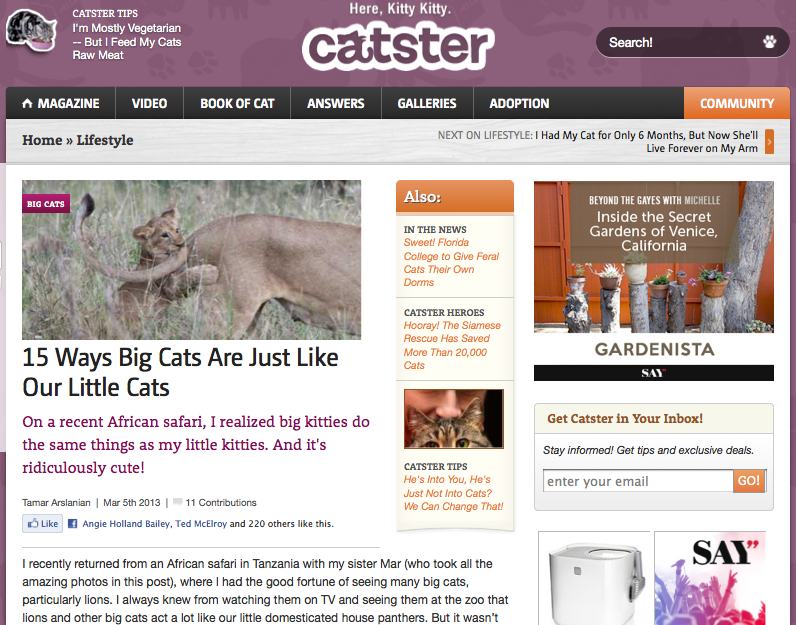Open the Siamese Rescue Has Saved link

coord(452,345)
